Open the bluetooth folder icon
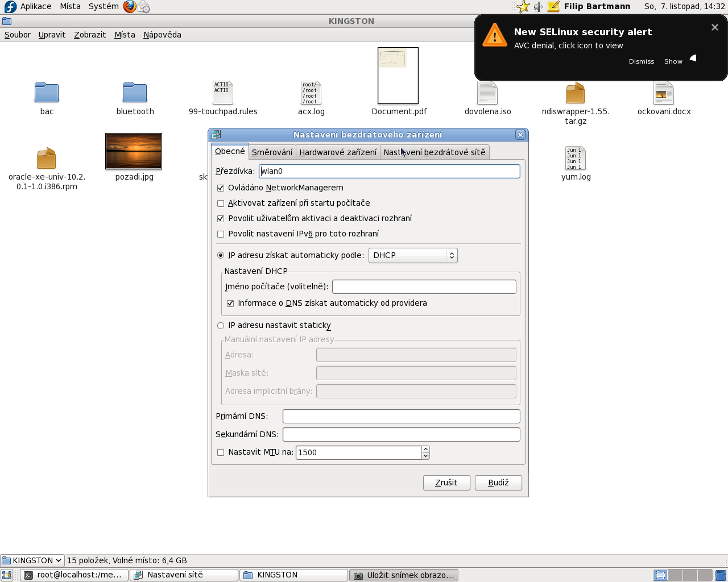This screenshot has width=728, height=582. coord(135,93)
